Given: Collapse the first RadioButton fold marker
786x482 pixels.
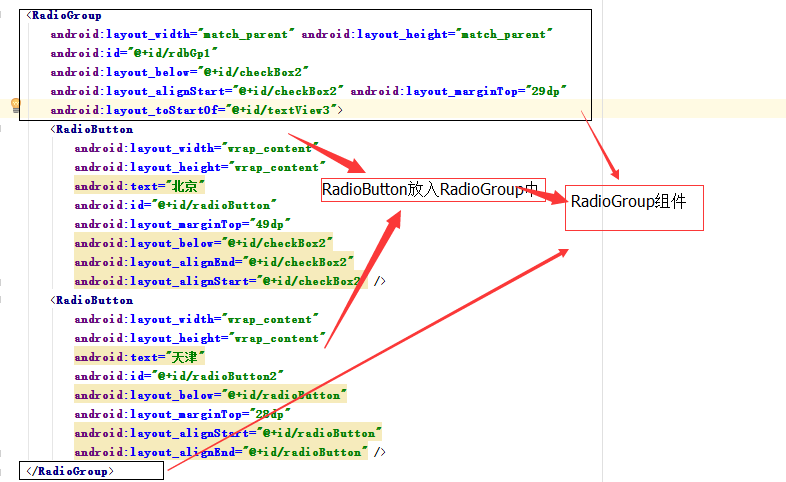Looking at the screenshot, I should coord(1,129).
